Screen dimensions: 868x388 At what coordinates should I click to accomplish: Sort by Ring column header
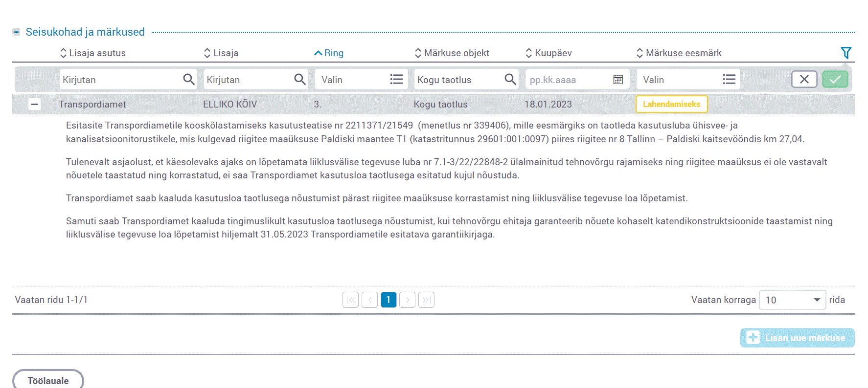tap(329, 53)
